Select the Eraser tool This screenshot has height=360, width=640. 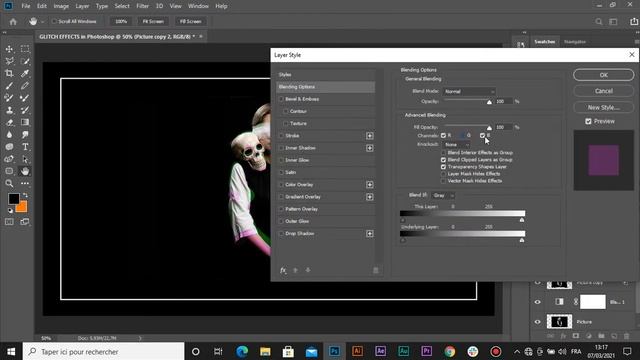pos(9,122)
